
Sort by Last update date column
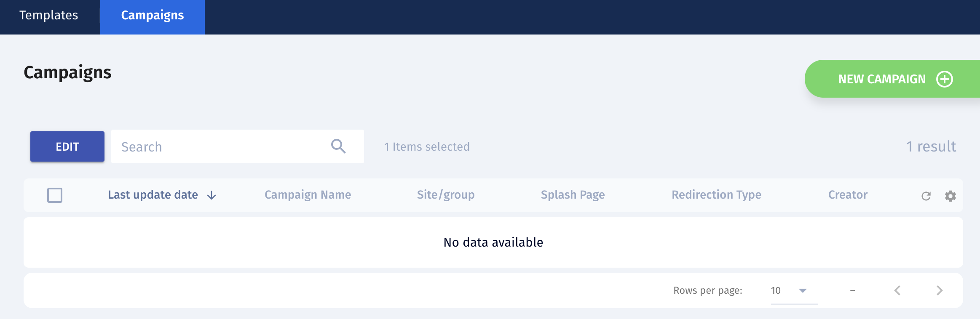[x=153, y=195]
